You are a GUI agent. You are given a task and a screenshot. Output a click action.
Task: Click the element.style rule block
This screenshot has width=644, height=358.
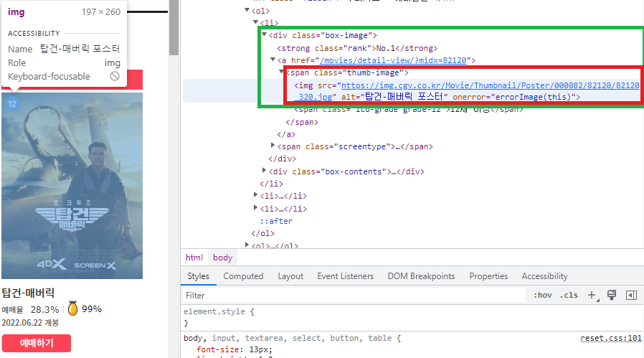tap(219, 317)
